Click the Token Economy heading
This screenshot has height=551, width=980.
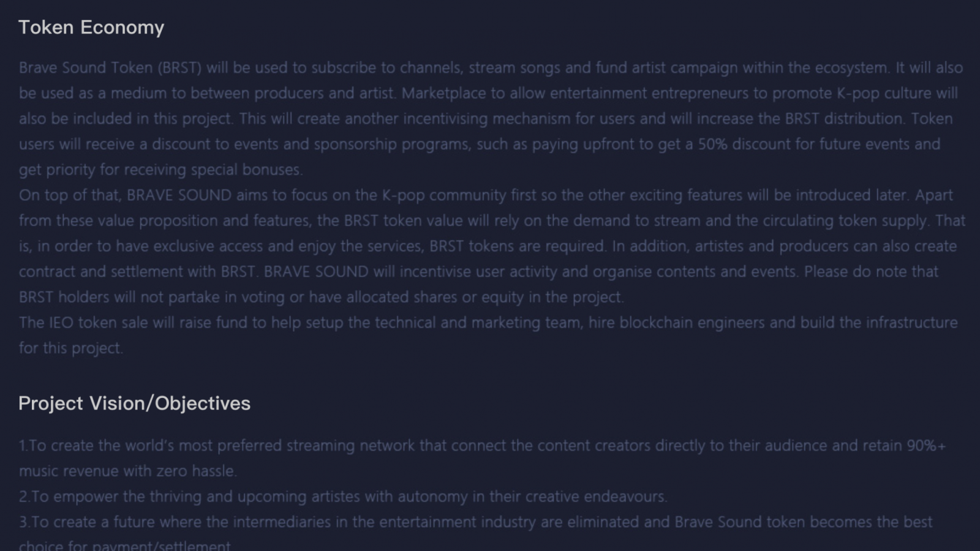(x=91, y=28)
